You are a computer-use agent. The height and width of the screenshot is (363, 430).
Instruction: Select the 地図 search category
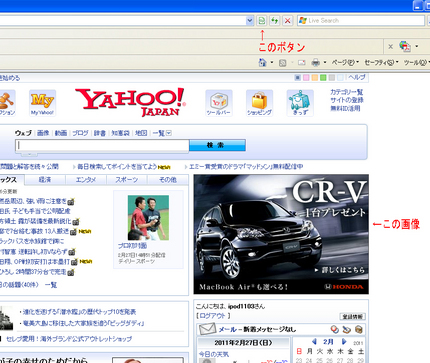click(141, 133)
